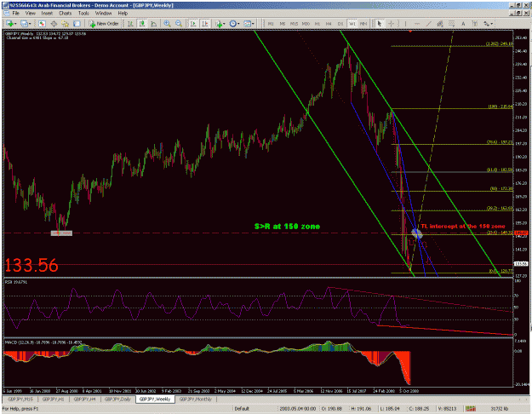Click 'Default' profile in status bar

tap(242, 409)
